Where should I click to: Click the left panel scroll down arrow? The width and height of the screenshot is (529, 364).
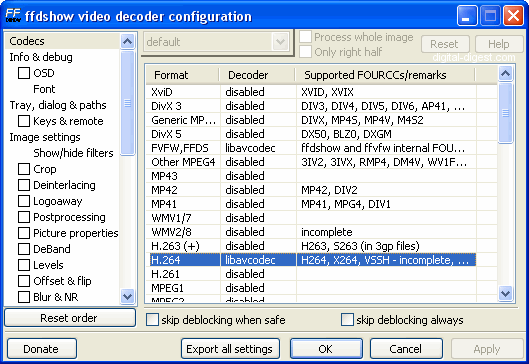pyautogui.click(x=128, y=296)
